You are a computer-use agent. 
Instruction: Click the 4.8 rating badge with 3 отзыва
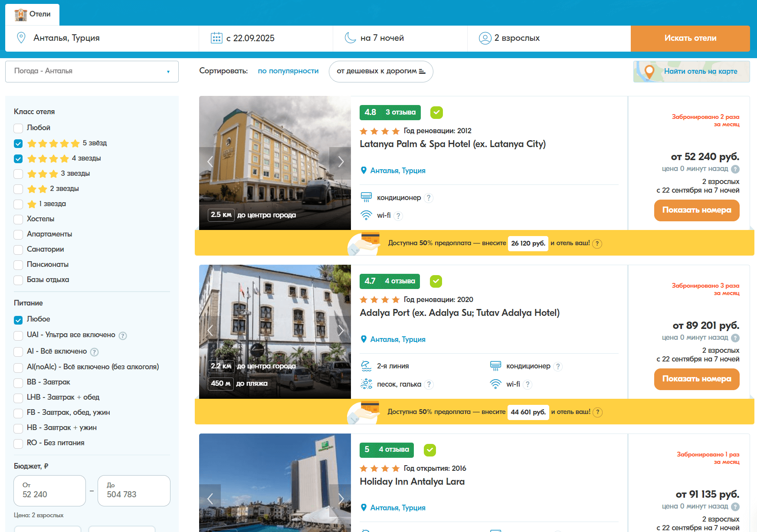point(390,112)
